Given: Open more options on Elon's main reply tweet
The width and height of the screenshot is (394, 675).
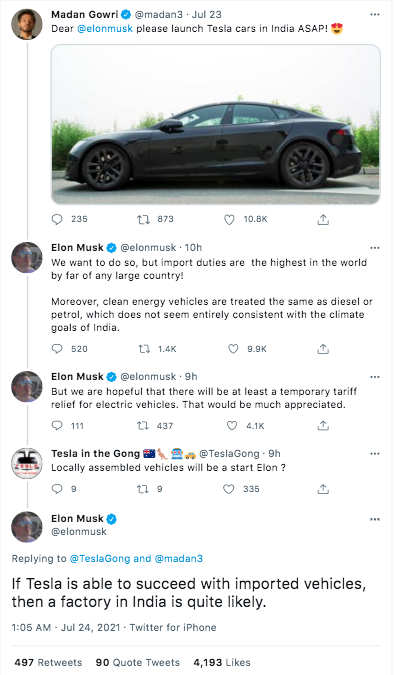Looking at the screenshot, I should (x=375, y=519).
